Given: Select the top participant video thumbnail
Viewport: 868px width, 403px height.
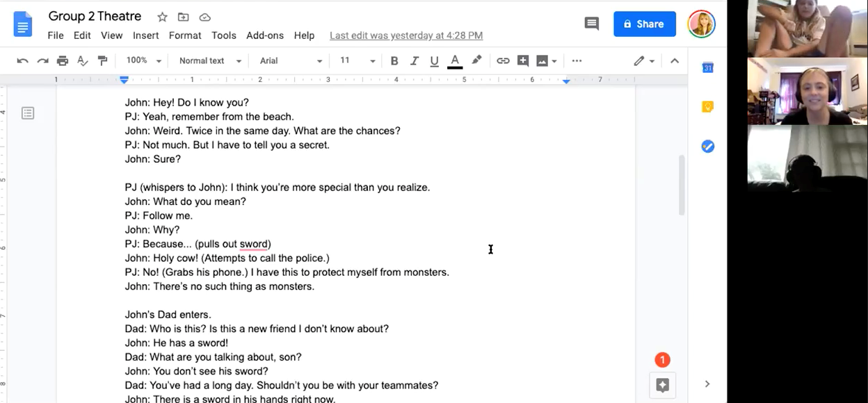Looking at the screenshot, I should (807, 28).
